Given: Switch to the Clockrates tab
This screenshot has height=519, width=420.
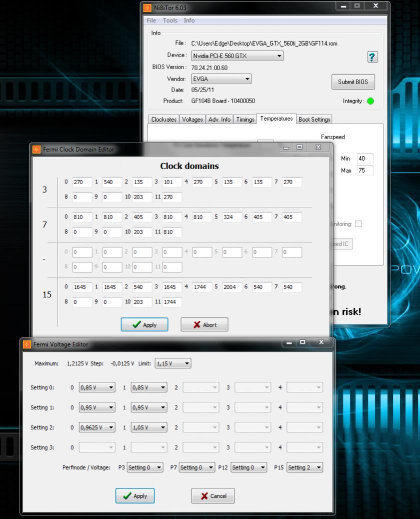Looking at the screenshot, I should [163, 120].
